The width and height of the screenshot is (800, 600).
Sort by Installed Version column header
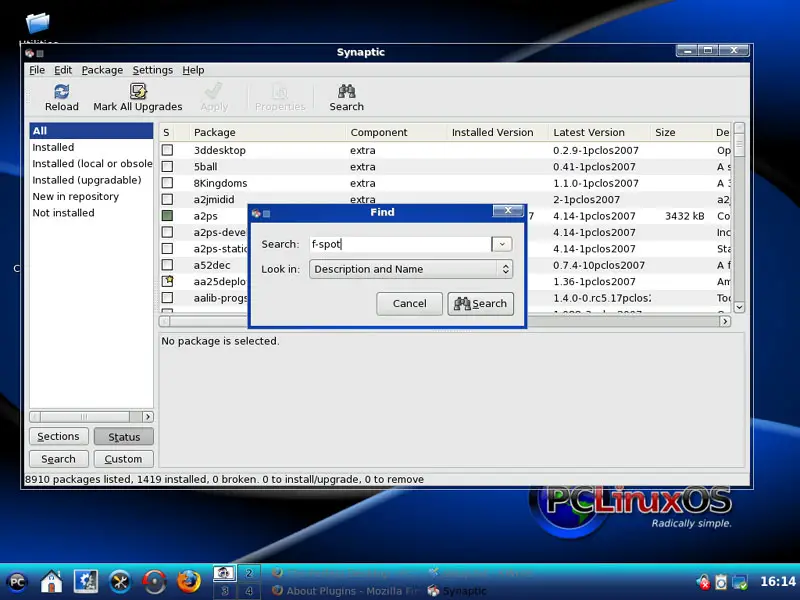pos(497,132)
